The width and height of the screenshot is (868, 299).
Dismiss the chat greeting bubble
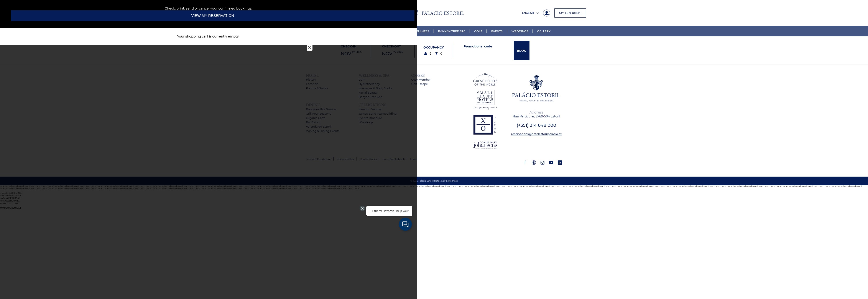(x=362, y=208)
